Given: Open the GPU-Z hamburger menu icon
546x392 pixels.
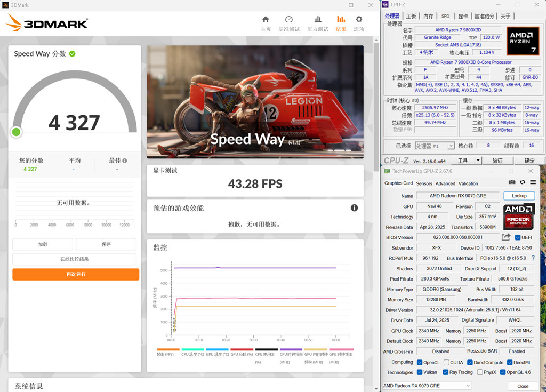Looking at the screenshot, I should pos(533,182).
